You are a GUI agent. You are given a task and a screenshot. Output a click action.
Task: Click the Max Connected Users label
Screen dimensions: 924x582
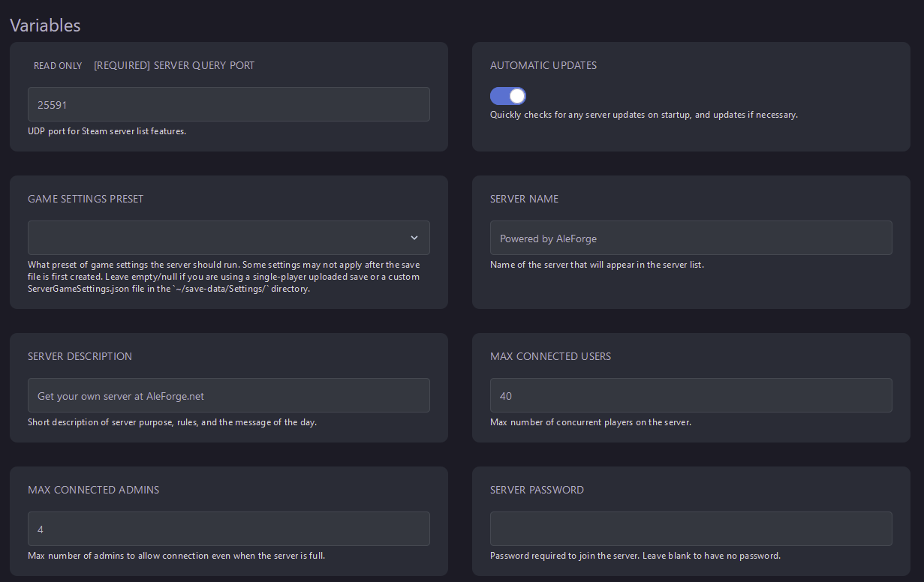tap(550, 356)
